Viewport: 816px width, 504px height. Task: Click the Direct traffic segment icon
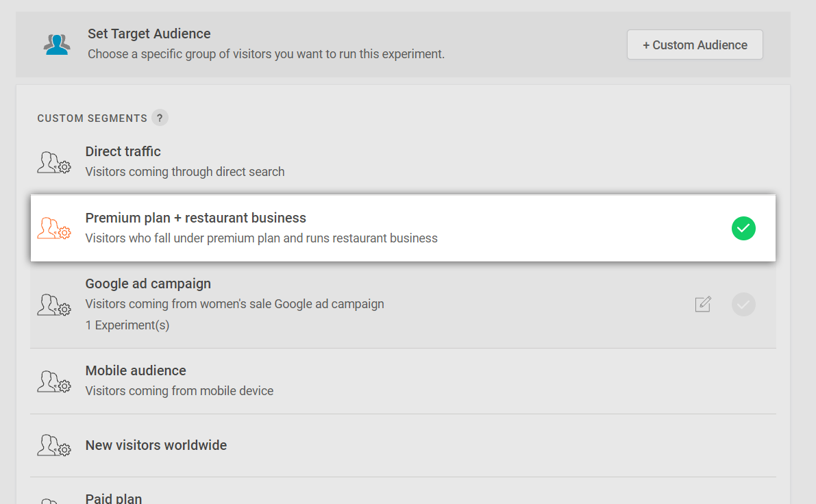point(54,162)
